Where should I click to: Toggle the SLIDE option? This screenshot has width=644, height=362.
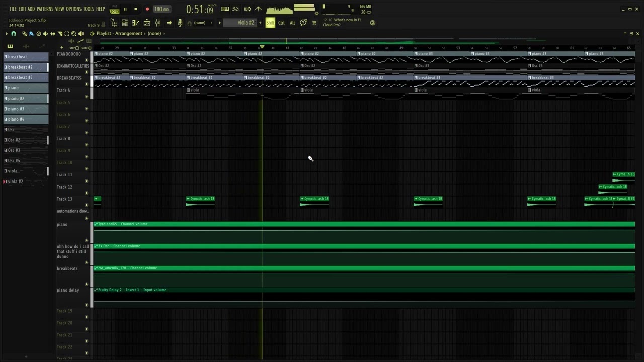(x=87, y=48)
